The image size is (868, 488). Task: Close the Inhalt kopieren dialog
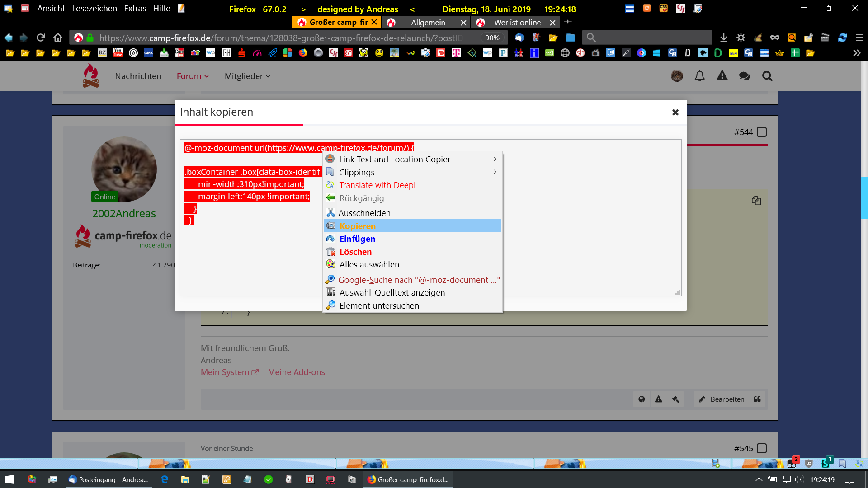[675, 112]
